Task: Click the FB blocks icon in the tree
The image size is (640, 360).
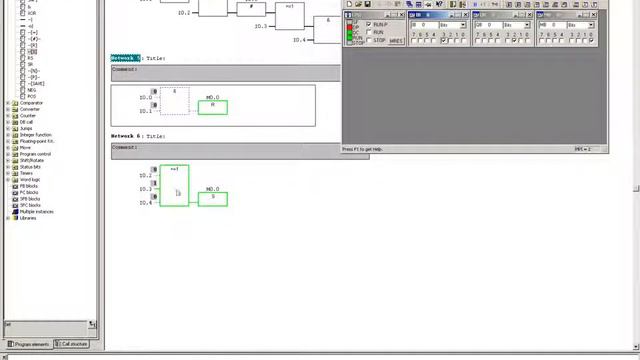Action: [x=16, y=186]
